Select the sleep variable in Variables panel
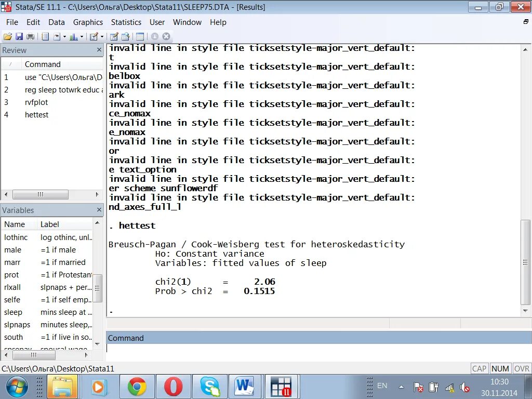 [15, 312]
